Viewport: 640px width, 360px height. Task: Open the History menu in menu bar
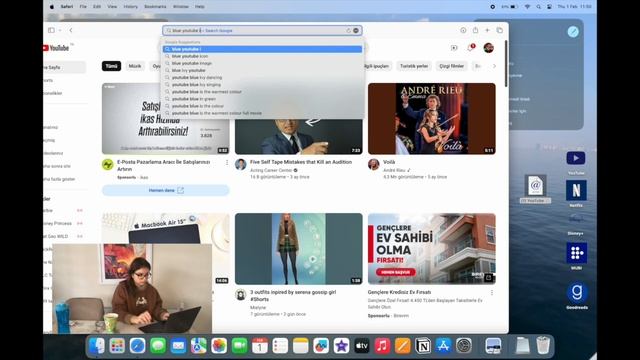pos(131,7)
